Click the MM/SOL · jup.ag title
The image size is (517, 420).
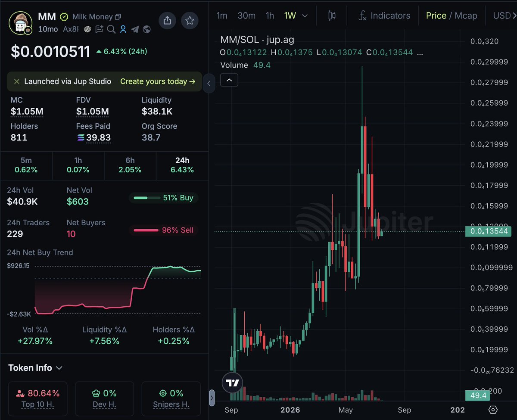pyautogui.click(x=257, y=40)
